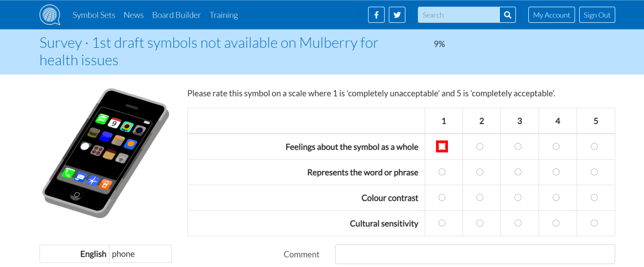
Task: Click the Sign Out button
Action: click(x=597, y=15)
